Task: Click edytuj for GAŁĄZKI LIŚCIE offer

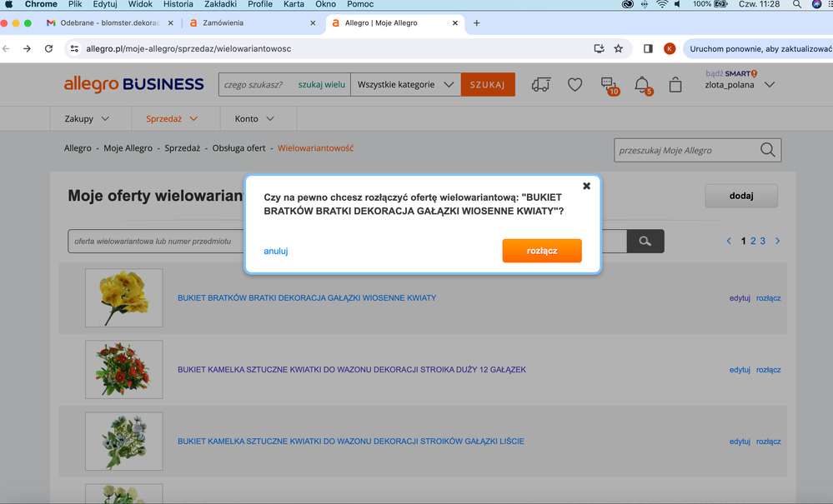Action: point(740,442)
